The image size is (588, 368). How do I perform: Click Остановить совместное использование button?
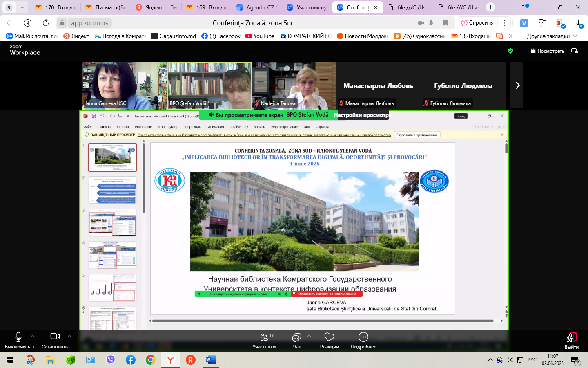point(327,294)
